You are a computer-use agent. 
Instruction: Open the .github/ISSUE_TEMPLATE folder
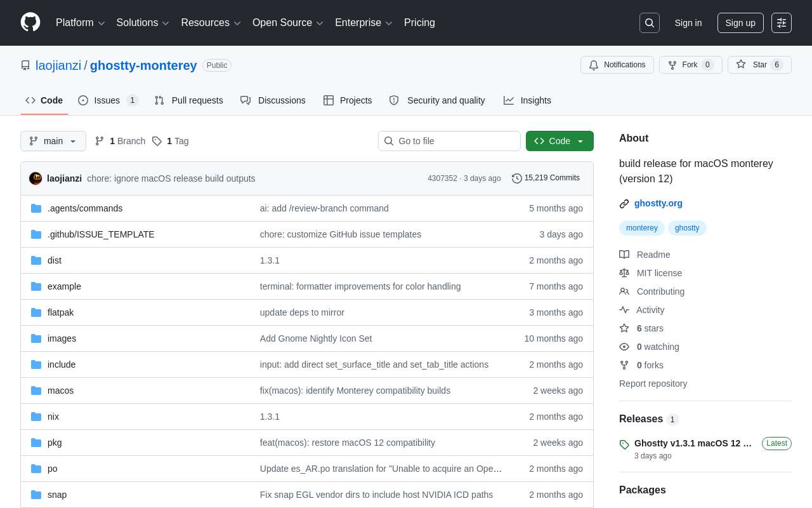coord(101,234)
